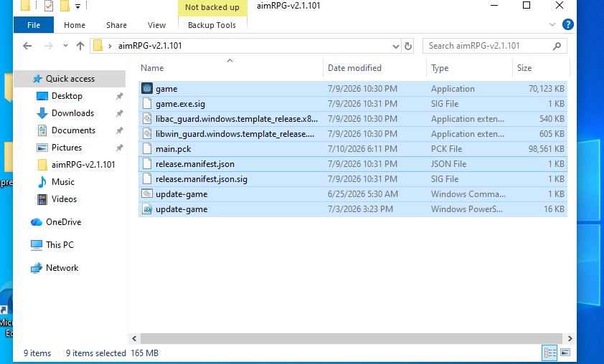Select Network in the navigation pane

pos(62,268)
